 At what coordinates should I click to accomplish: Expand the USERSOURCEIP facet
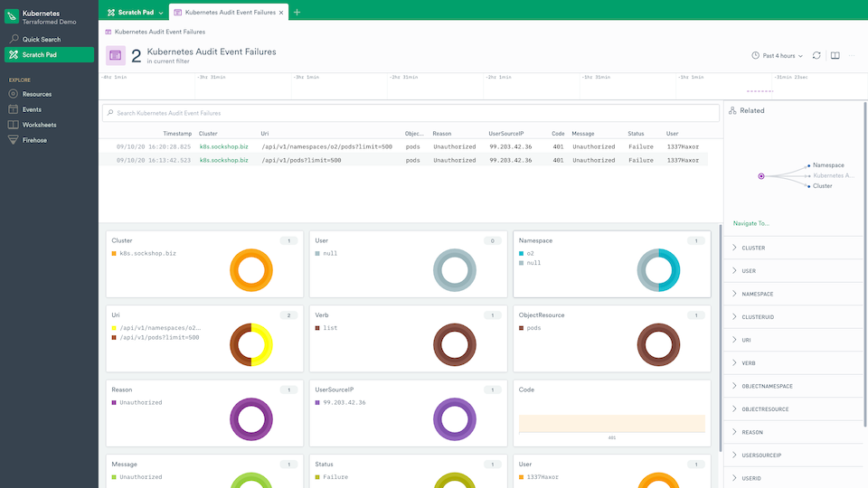(793, 455)
